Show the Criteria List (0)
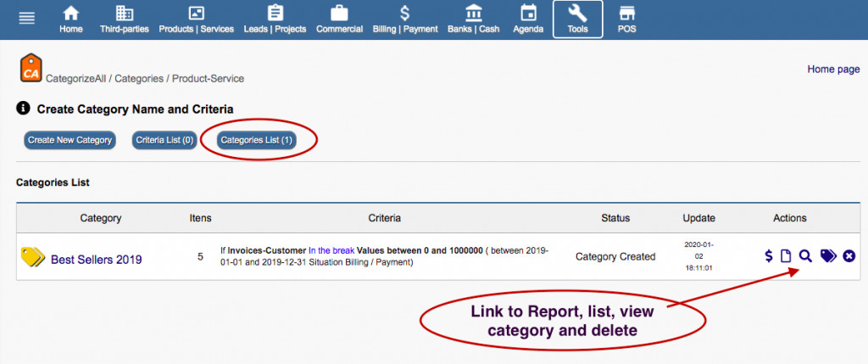Viewport: 868px width, 364px height. [164, 140]
